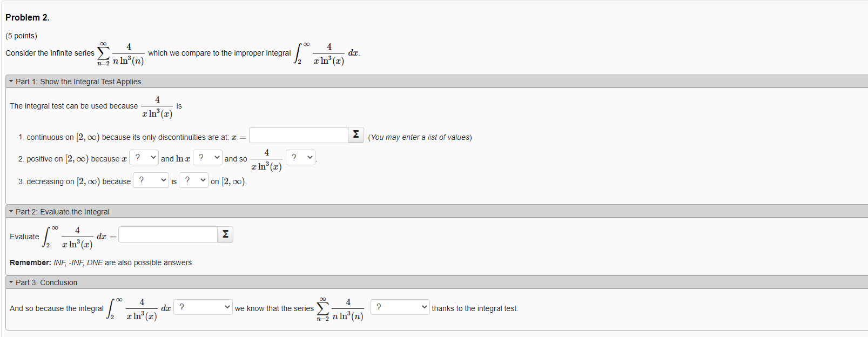The image size is (868, 337).
Task: Click the integral evaluation answer box in Part 2
Action: pyautogui.click(x=167, y=234)
